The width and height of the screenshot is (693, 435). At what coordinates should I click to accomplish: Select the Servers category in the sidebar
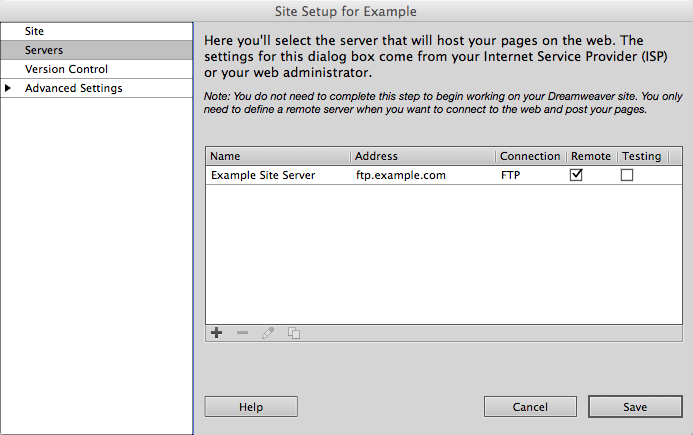pyautogui.click(x=44, y=50)
